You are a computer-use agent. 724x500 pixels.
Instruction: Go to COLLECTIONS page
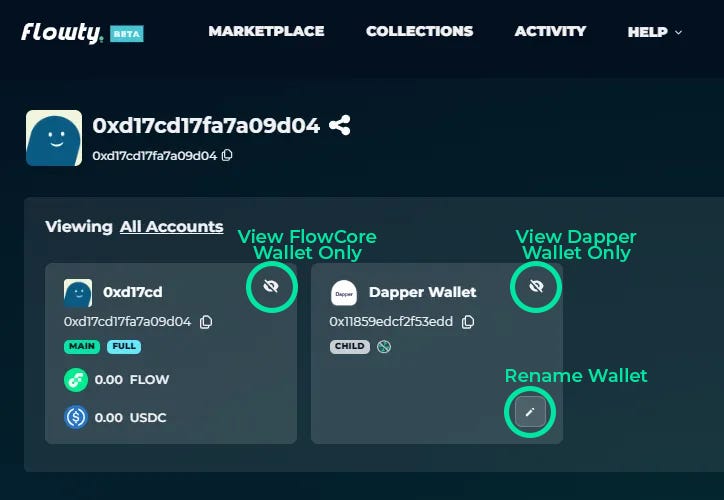pyautogui.click(x=419, y=31)
